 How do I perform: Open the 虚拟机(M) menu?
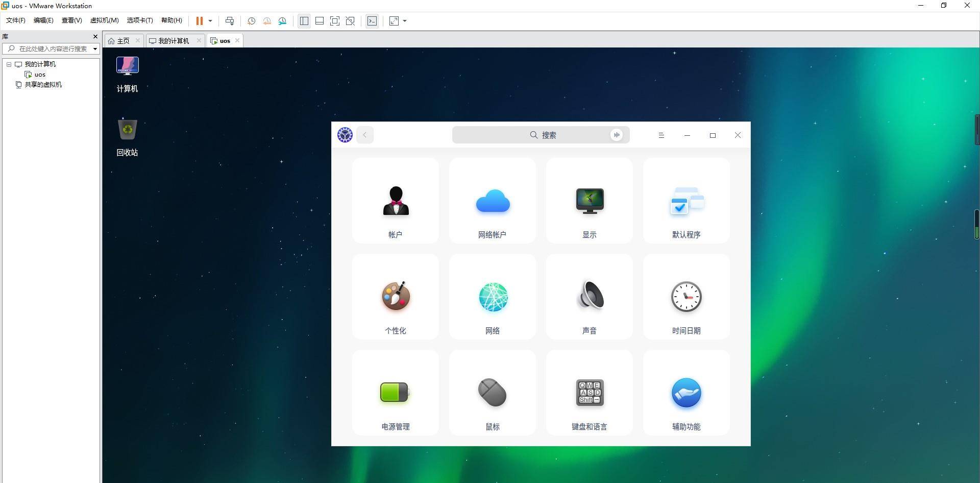[104, 20]
